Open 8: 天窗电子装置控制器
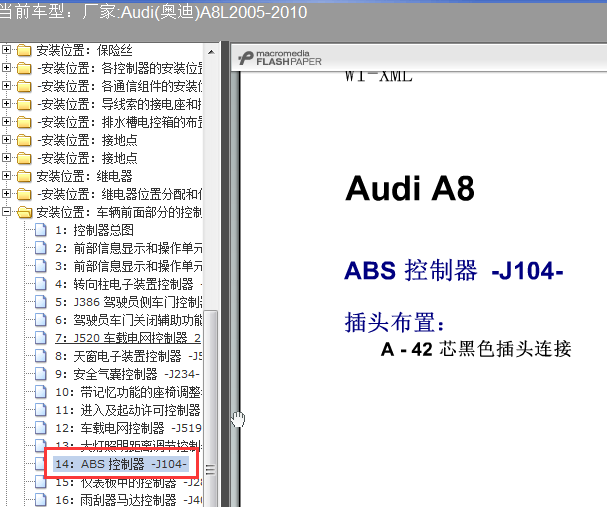The width and height of the screenshot is (607, 507). pos(129,356)
